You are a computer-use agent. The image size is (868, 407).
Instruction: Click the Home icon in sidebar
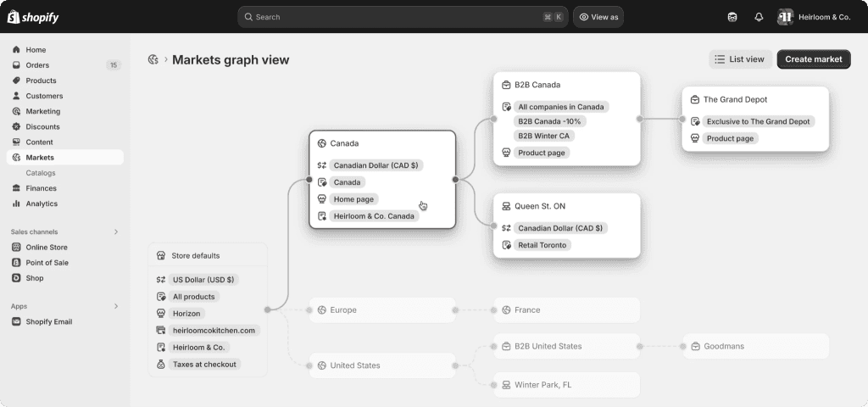coord(16,50)
